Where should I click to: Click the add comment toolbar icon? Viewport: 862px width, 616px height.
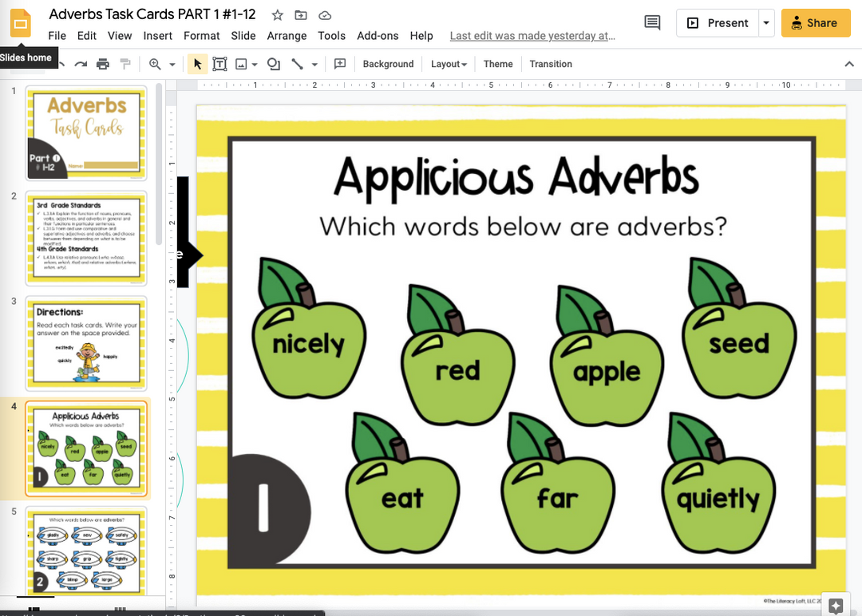pos(340,64)
